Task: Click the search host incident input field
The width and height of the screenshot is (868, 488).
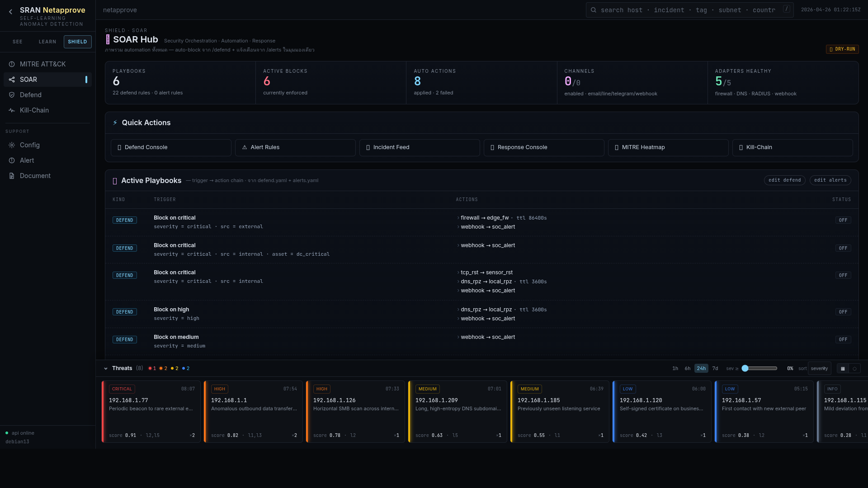Action: pos(687,10)
